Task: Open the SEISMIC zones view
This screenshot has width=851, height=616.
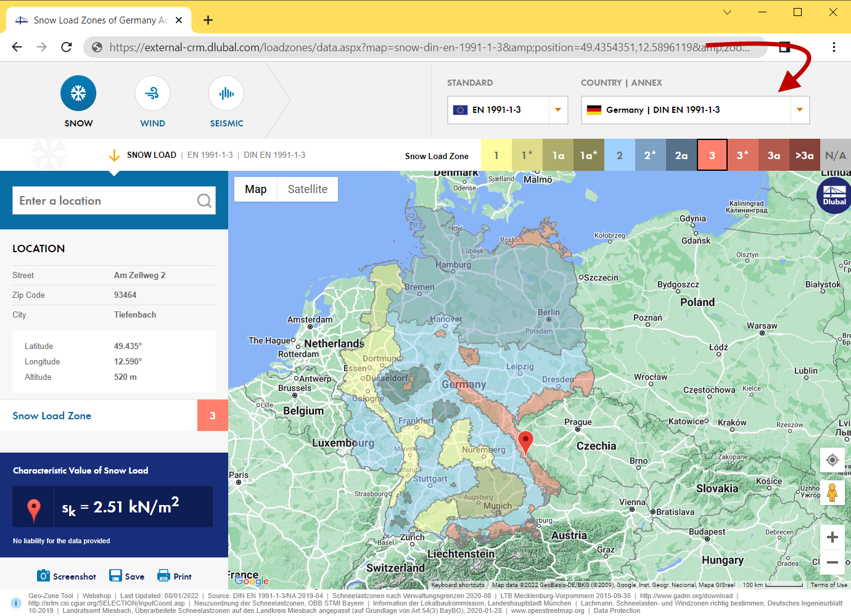Action: (226, 92)
